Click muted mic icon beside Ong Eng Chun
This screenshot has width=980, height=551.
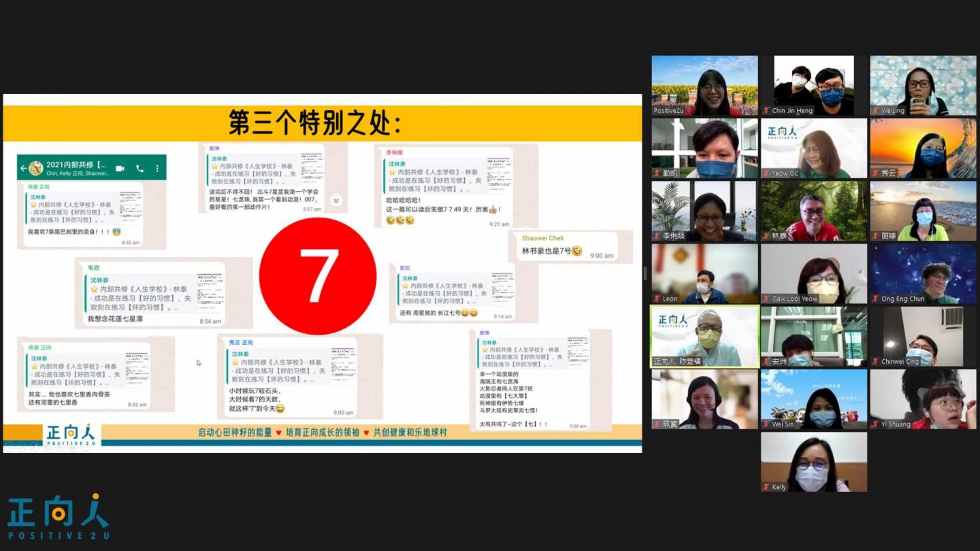876,299
